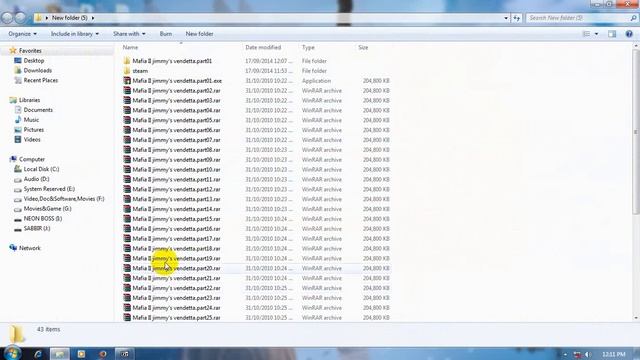The height and width of the screenshot is (360, 640).
Task: Click in the Search New folder field
Action: pos(578,18)
